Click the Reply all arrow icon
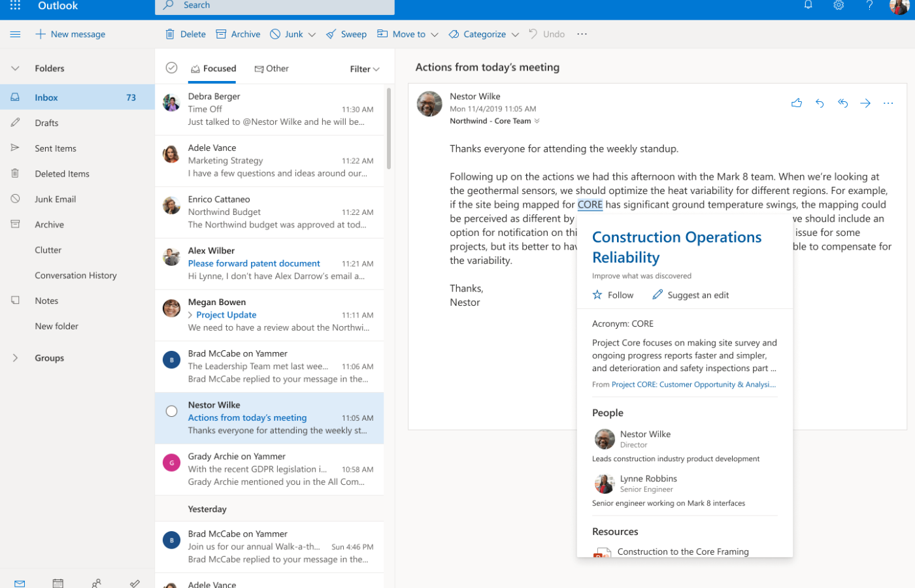This screenshot has width=915, height=588. [x=842, y=103]
